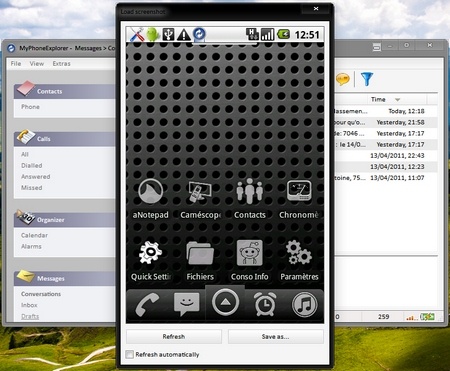Image resolution: width=450 pixels, height=371 pixels.
Task: Open the Paramètres gears app
Action: pos(299,253)
